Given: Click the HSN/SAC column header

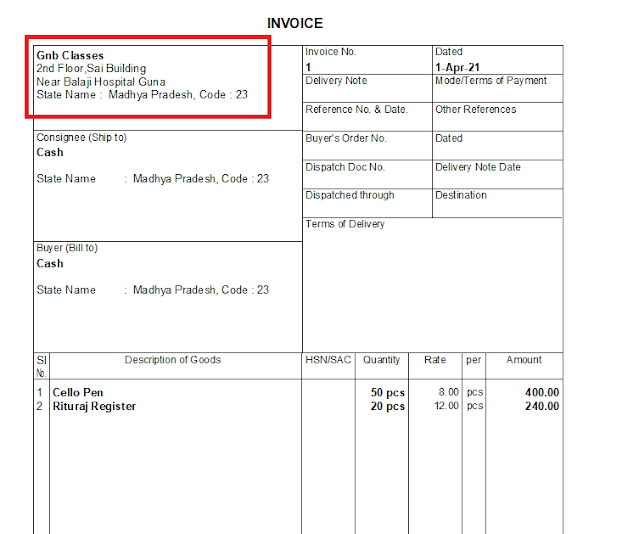Looking at the screenshot, I should 328,360.
